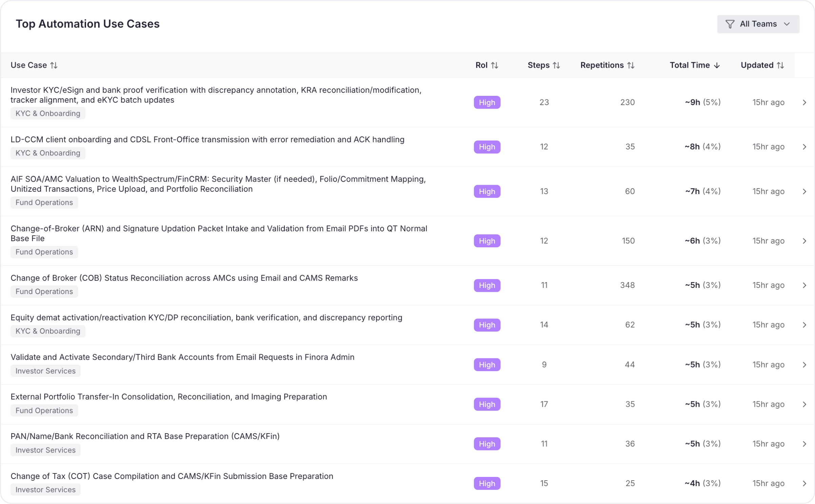This screenshot has width=815, height=504.
Task: Click Fund Operations tag under Change-of-Broker (ARN) row
Action: pyautogui.click(x=44, y=252)
